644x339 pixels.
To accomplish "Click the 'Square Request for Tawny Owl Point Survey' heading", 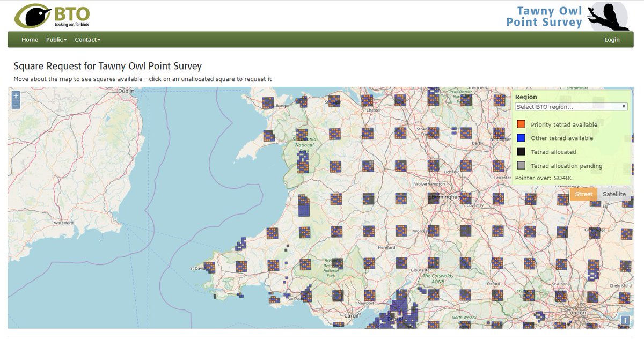I will (108, 67).
